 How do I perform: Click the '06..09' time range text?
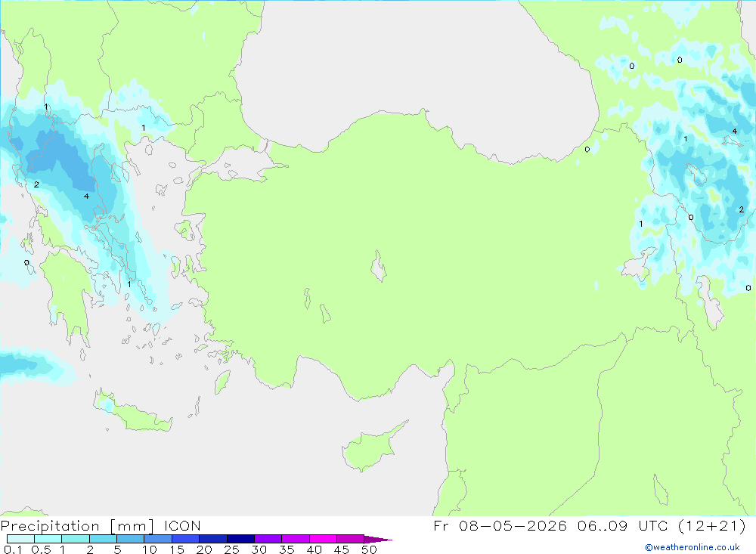(x=603, y=525)
